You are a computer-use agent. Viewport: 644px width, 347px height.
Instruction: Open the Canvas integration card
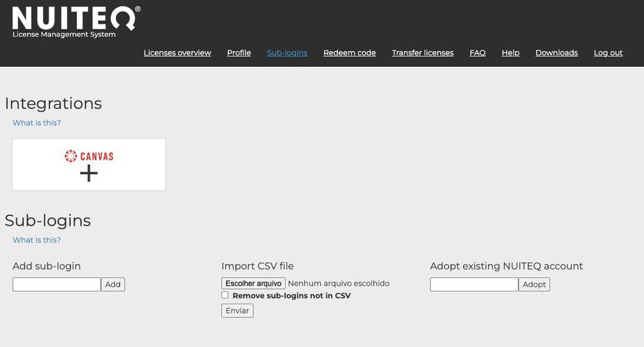pos(88,164)
